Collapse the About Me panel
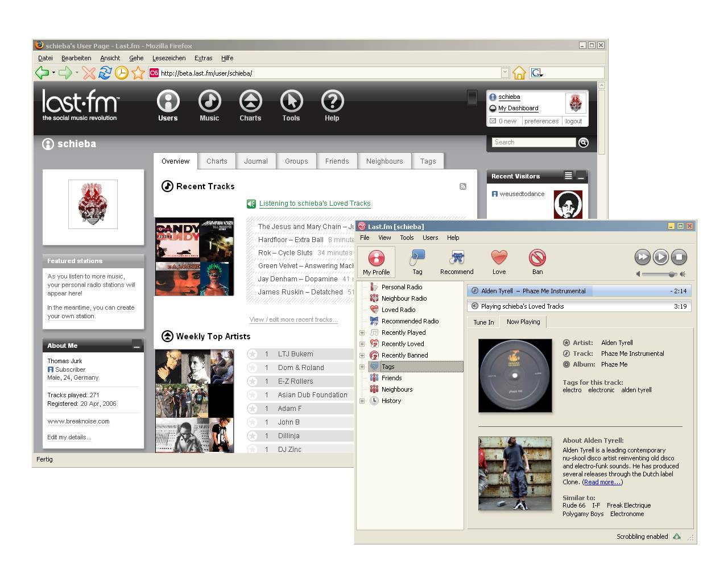The width and height of the screenshot is (728, 582). click(x=136, y=344)
